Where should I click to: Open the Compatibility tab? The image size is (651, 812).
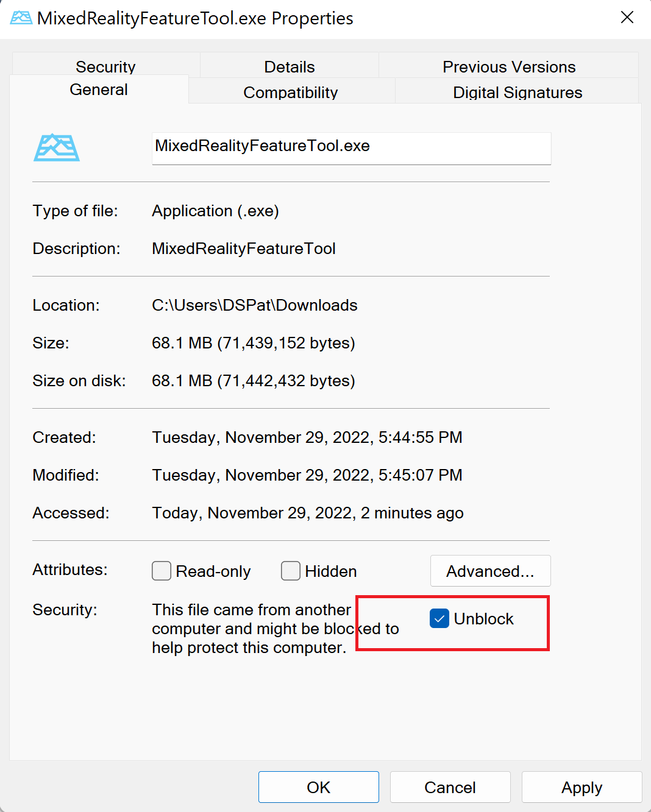(x=291, y=92)
